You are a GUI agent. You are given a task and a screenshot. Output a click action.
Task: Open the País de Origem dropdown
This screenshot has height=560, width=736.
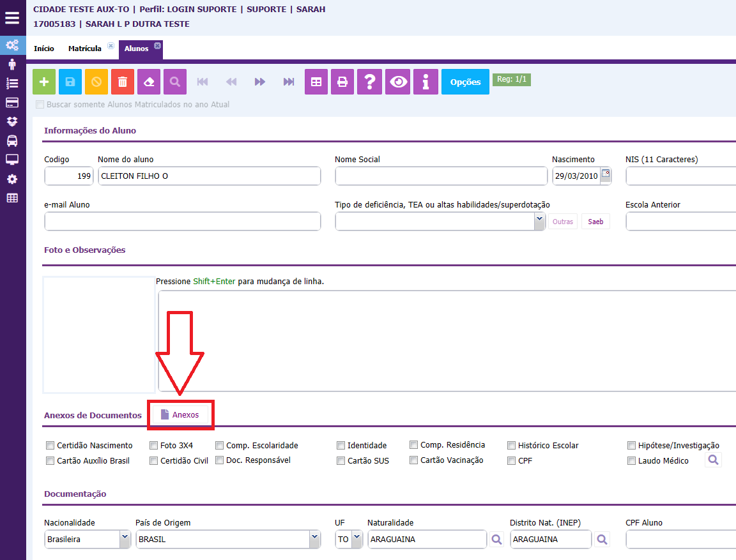click(x=314, y=539)
